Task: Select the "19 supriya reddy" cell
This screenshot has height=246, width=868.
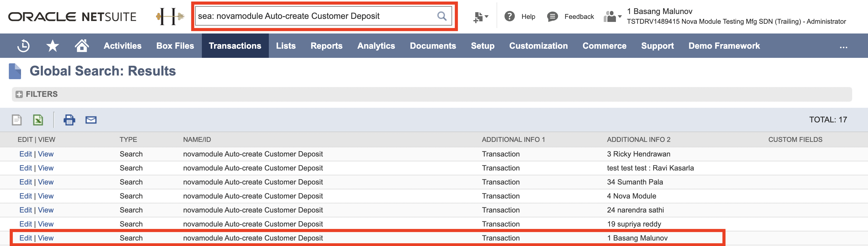Action: tap(634, 224)
